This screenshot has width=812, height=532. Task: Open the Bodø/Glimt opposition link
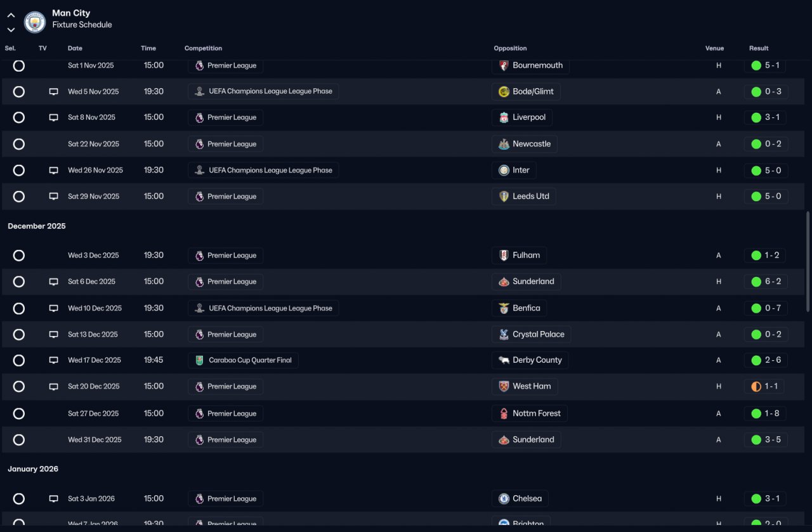click(x=526, y=91)
